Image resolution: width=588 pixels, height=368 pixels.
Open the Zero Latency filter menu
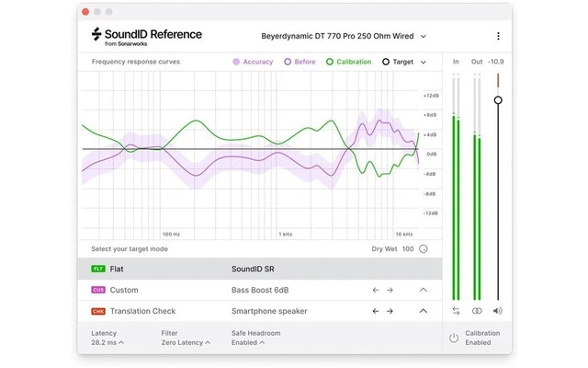(x=185, y=342)
